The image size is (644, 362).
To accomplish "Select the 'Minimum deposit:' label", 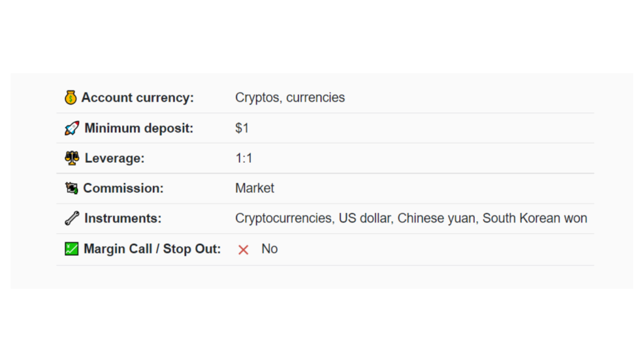I will (139, 128).
